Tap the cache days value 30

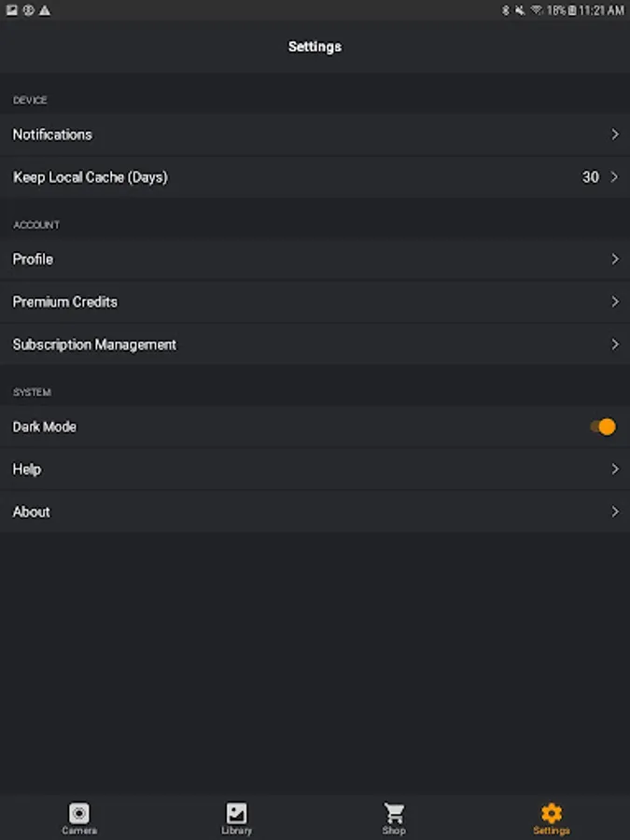click(590, 177)
